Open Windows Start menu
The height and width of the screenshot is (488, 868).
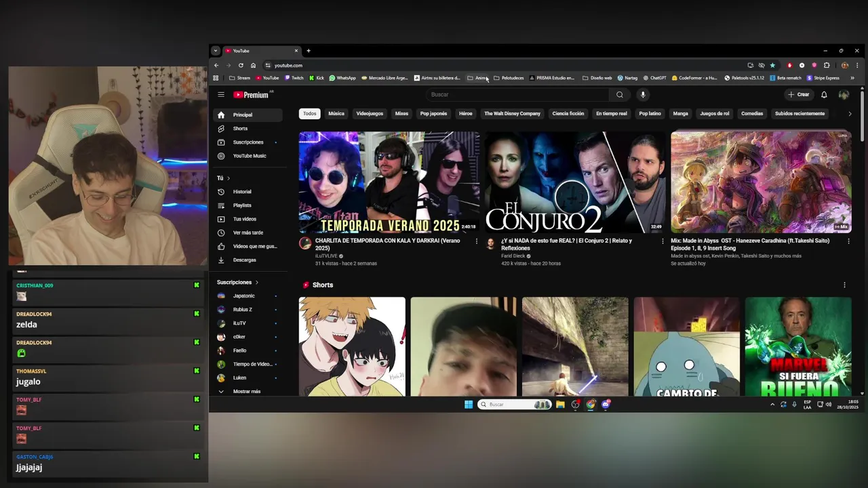click(468, 405)
